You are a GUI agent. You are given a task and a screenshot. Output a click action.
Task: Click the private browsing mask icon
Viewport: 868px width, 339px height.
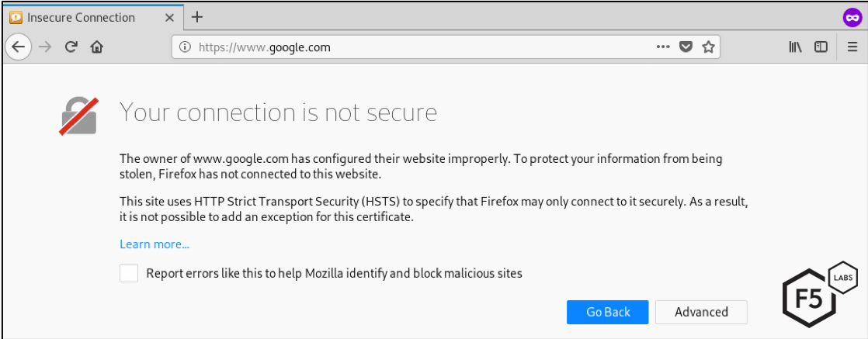pos(852,18)
